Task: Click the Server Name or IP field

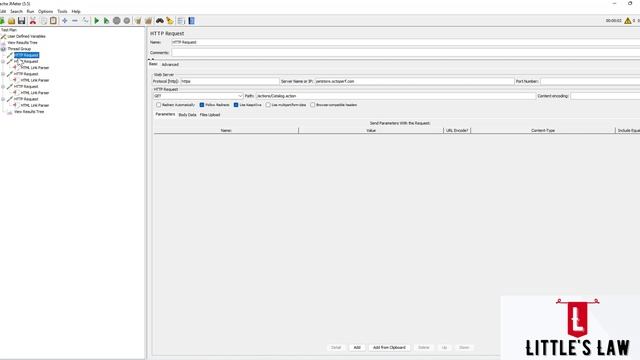Action: [x=414, y=82]
